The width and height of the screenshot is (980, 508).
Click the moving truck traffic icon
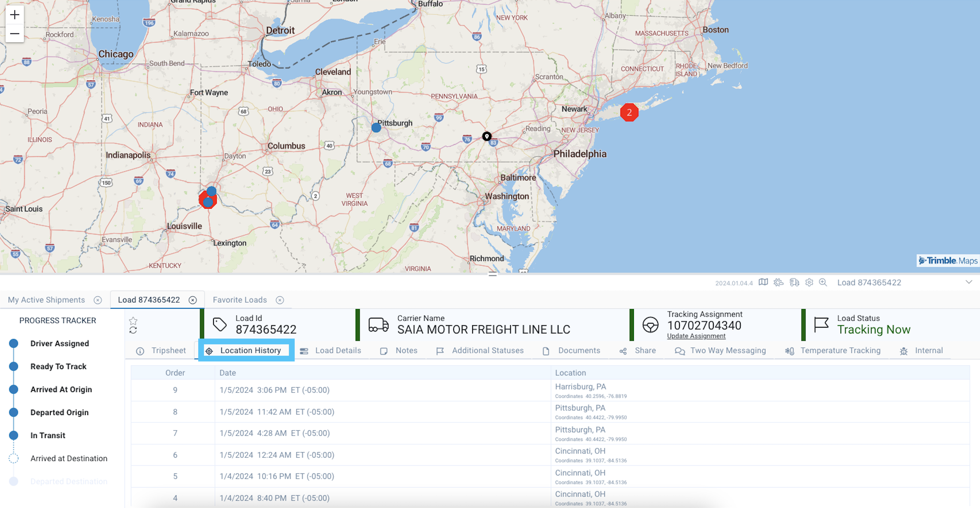pos(794,282)
